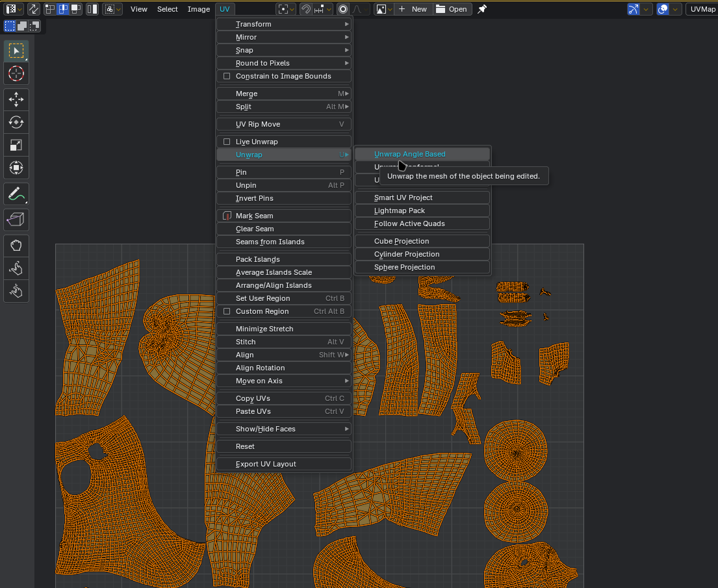This screenshot has width=718, height=588.
Task: Choose Cube Projection
Action: [422, 241]
